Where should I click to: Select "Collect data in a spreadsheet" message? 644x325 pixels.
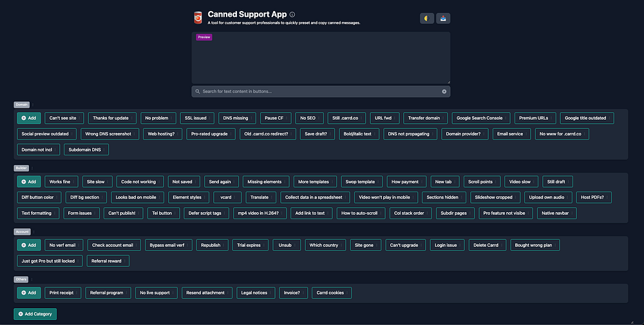tap(316, 197)
